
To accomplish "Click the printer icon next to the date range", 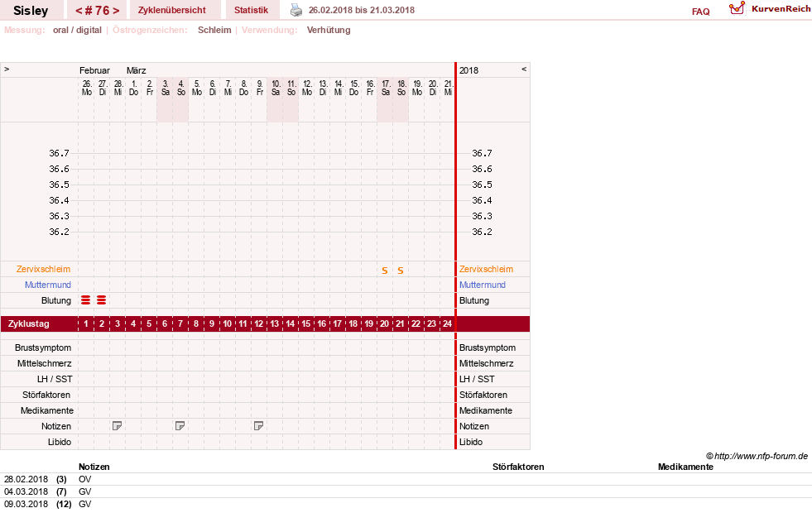I will click(x=296, y=10).
